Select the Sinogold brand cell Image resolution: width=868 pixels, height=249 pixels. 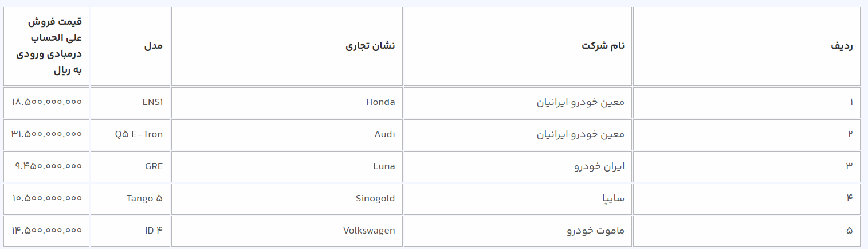(x=375, y=199)
